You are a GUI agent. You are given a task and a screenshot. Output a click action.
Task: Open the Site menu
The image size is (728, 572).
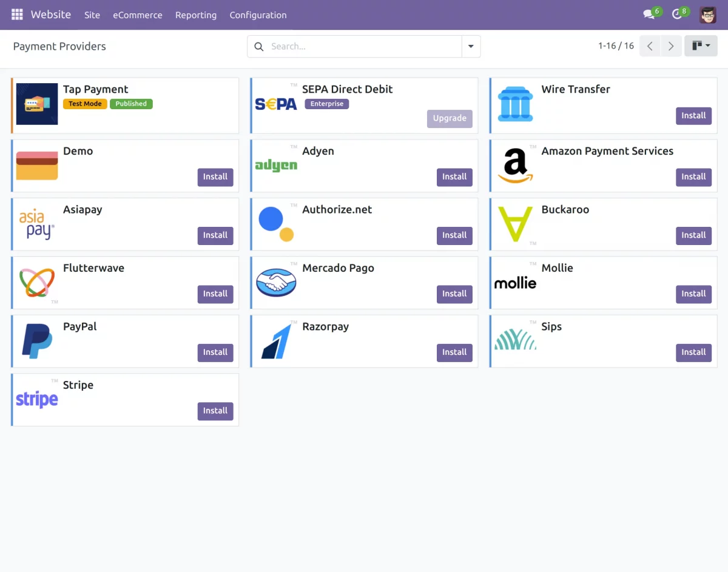click(x=92, y=15)
